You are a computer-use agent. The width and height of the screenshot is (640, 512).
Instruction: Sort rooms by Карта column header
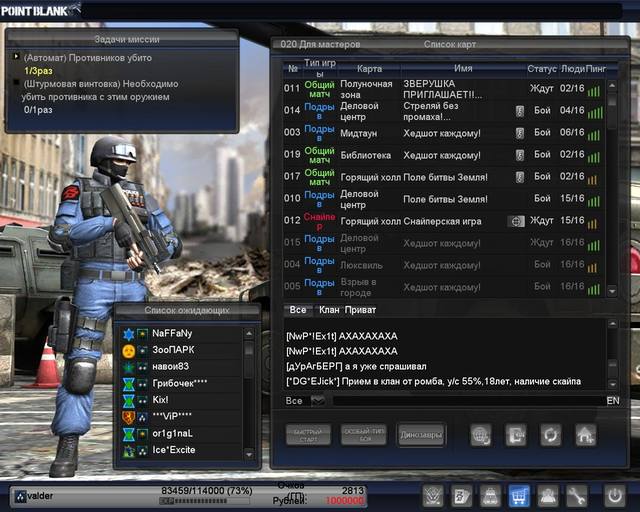pos(369,69)
